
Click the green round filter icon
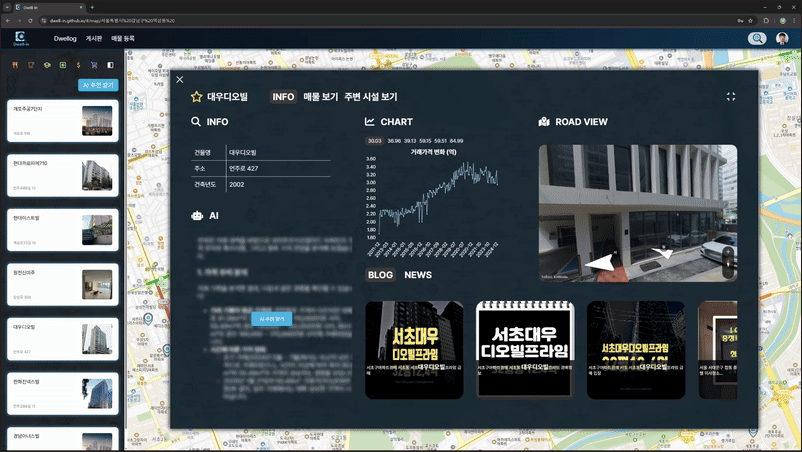point(47,65)
